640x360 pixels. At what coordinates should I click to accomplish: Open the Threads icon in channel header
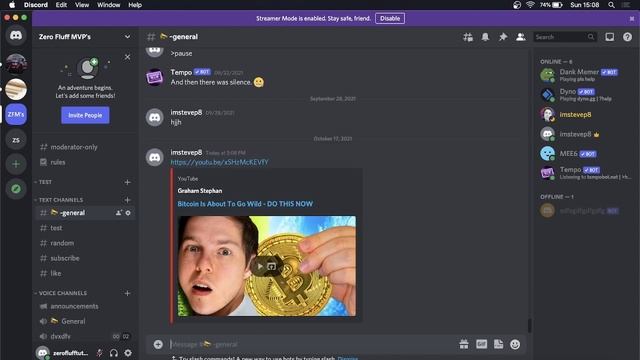click(x=468, y=37)
